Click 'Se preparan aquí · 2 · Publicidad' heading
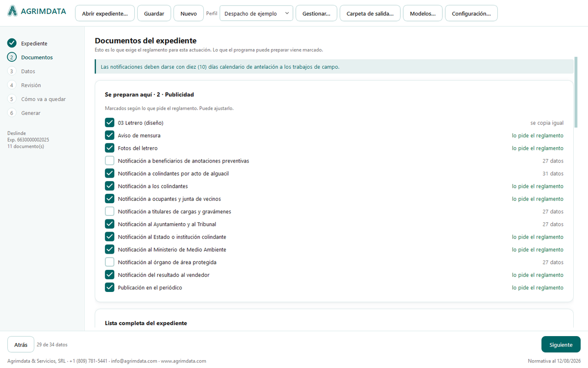The image size is (588, 368). click(x=149, y=94)
